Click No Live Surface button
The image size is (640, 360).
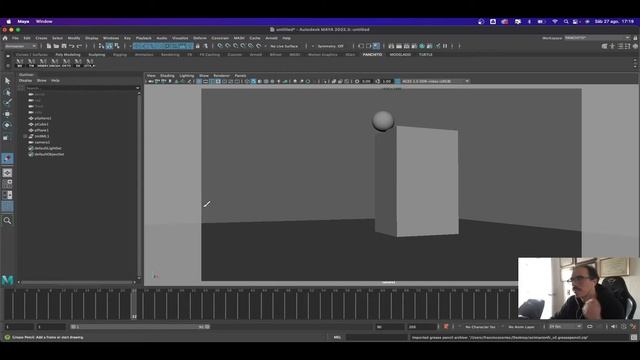284,46
